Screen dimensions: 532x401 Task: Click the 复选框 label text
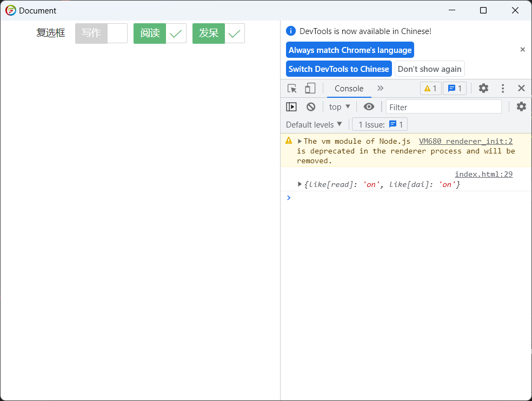coord(51,33)
